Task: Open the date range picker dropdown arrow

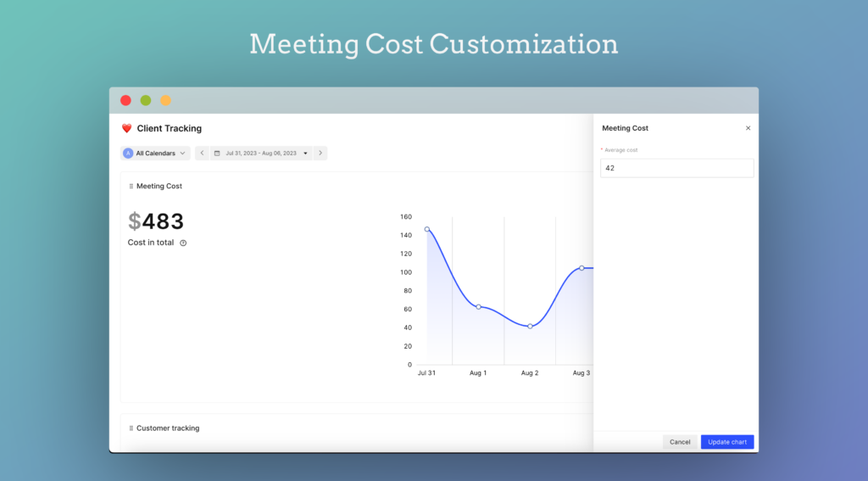Action: (305, 154)
